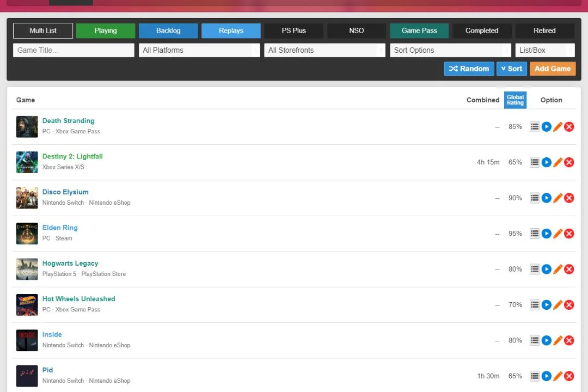Open list icon for Inside
The width and height of the screenshot is (588, 392).
tap(535, 341)
